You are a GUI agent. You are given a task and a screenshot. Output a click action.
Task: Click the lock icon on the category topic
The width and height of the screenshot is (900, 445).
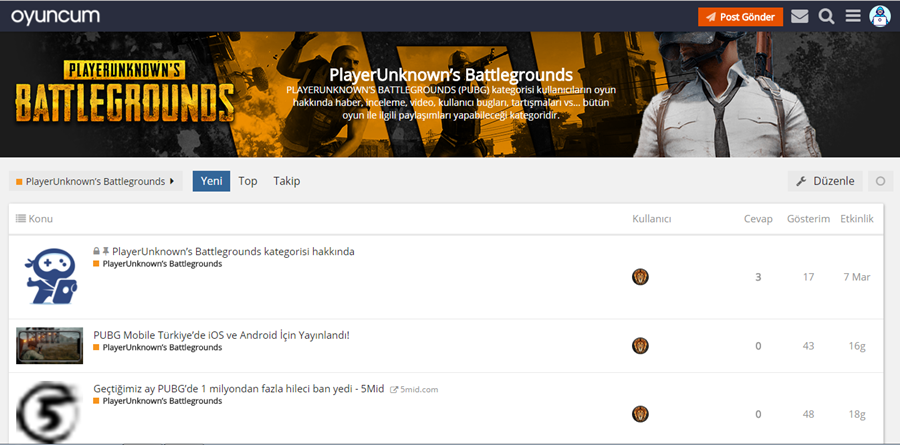point(96,251)
